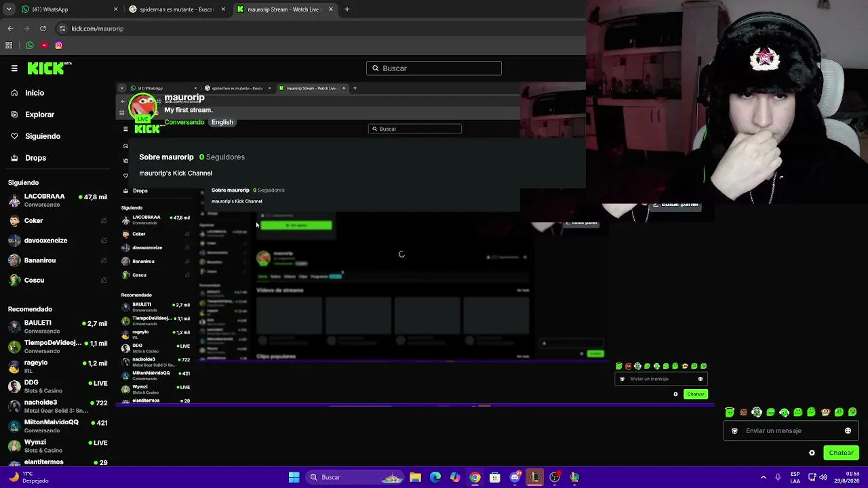Image resolution: width=868 pixels, height=488 pixels.
Task: Open the WhatsApp bookmark icon in bookmarks bar
Action: [30, 45]
